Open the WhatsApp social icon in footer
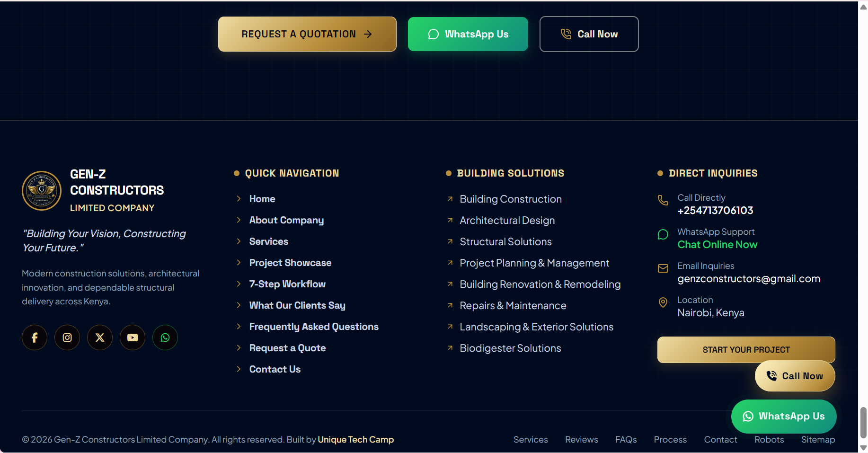The height and width of the screenshot is (453, 868). [x=165, y=338]
